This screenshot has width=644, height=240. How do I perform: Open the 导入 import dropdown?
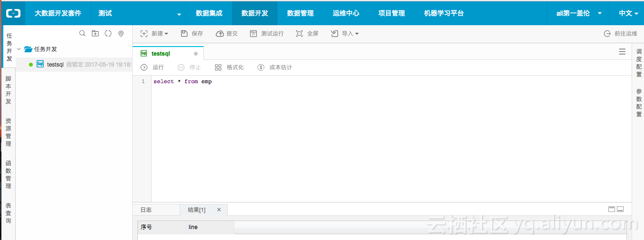[345, 34]
